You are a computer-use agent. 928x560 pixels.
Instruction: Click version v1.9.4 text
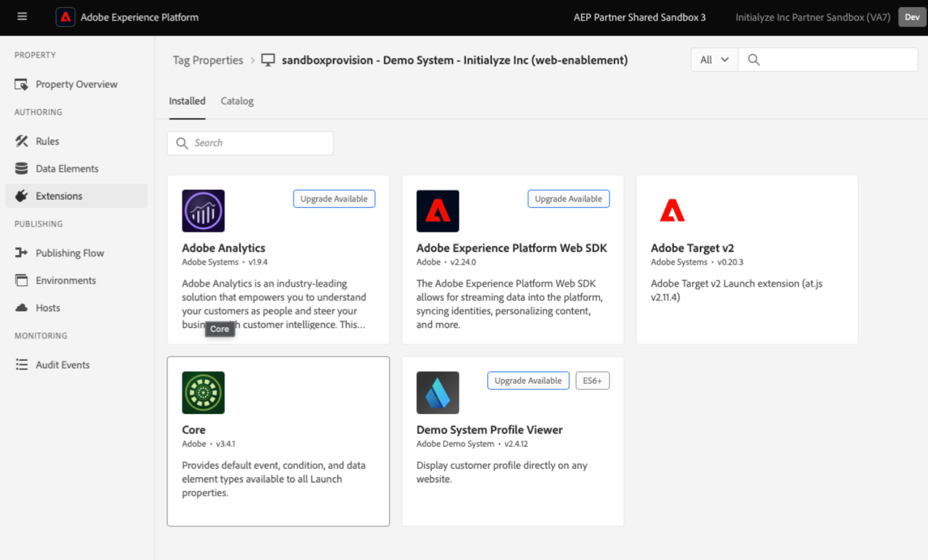click(258, 262)
